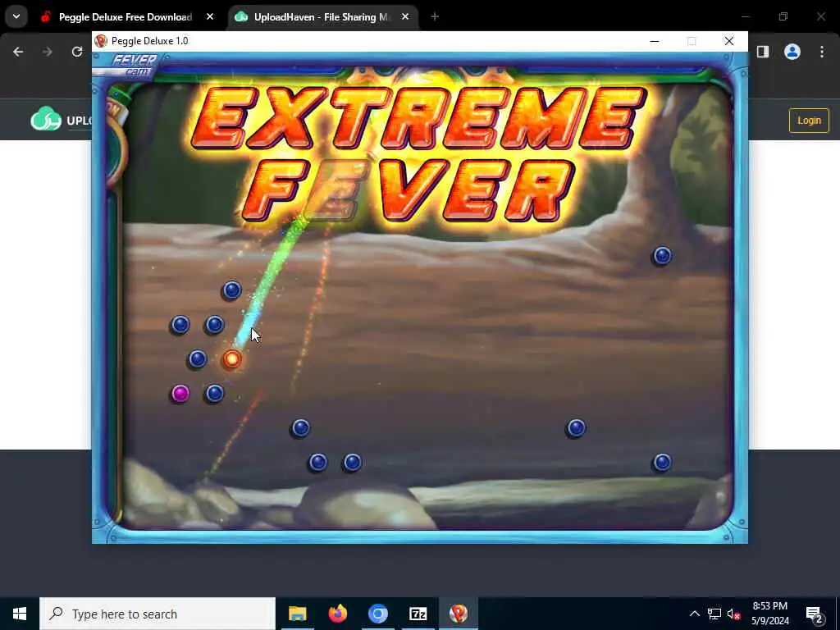Close the Peggle Deluxe window
Screen dimensions: 840x630
point(729,41)
